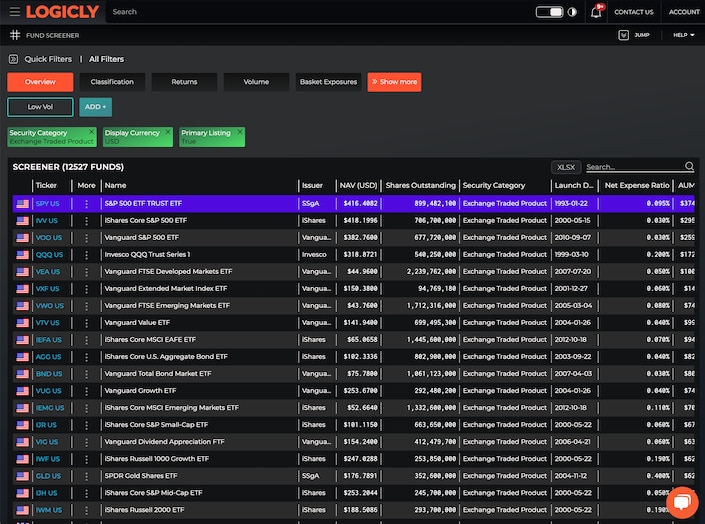Sort by the Issuer column header
The image size is (705, 524).
pos(312,185)
